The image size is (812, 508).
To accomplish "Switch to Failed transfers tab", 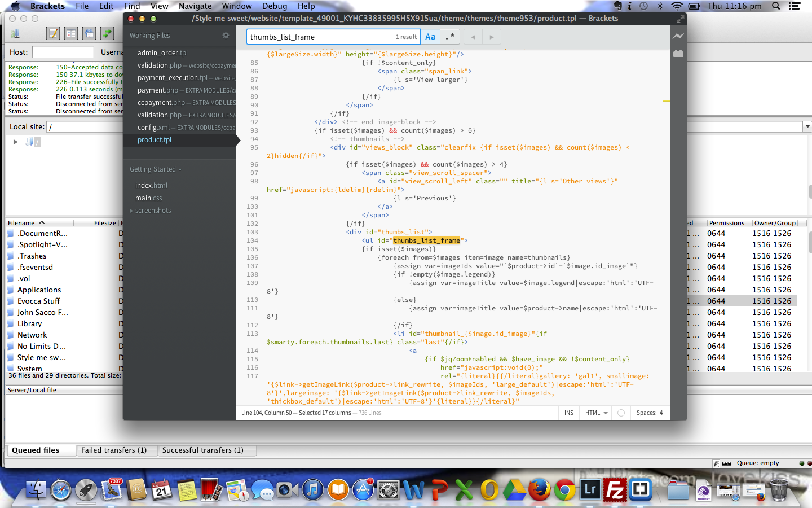I will click(x=114, y=450).
